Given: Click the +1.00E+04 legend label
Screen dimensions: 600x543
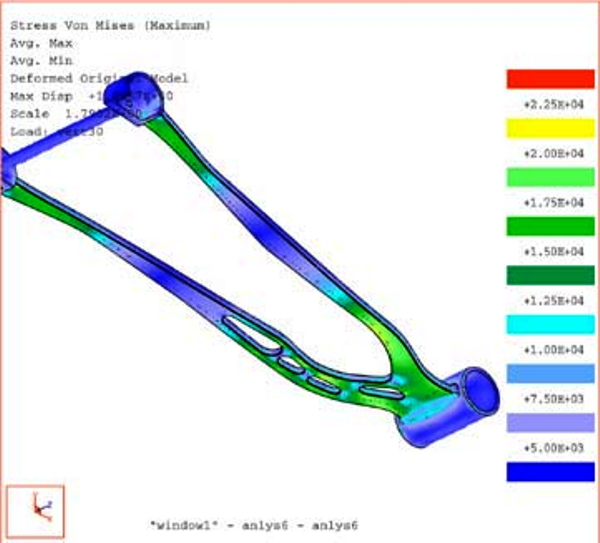Looking at the screenshot, I should [553, 349].
